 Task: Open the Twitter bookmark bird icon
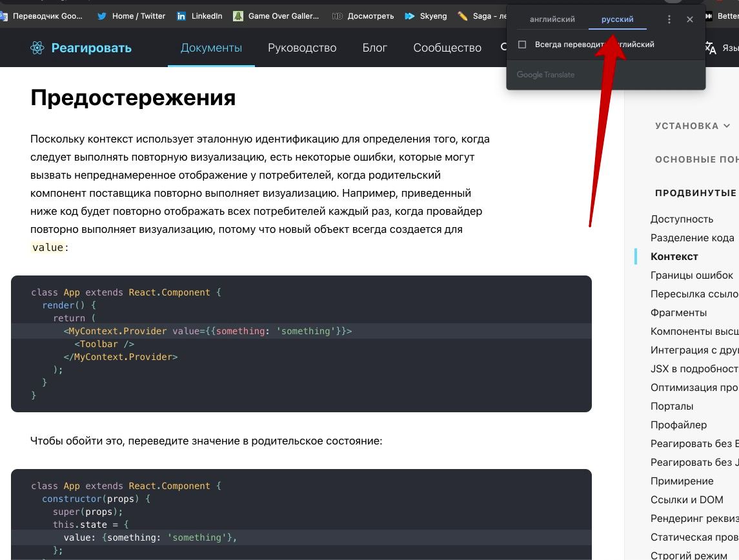tap(101, 16)
